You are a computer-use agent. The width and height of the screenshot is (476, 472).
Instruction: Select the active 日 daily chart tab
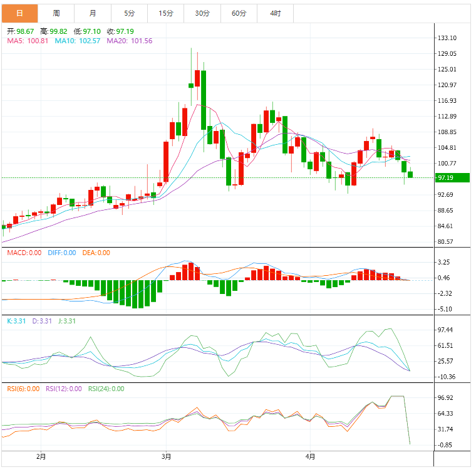pyautogui.click(x=19, y=13)
